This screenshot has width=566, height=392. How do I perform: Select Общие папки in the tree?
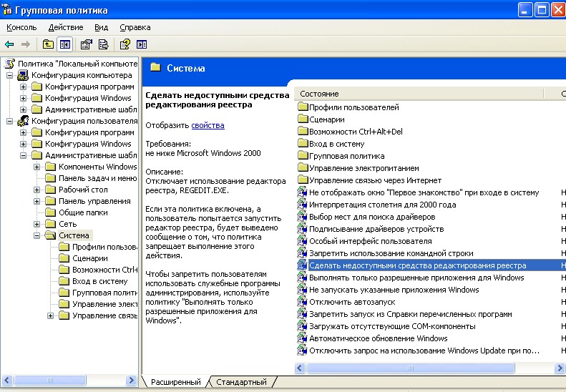click(x=83, y=212)
